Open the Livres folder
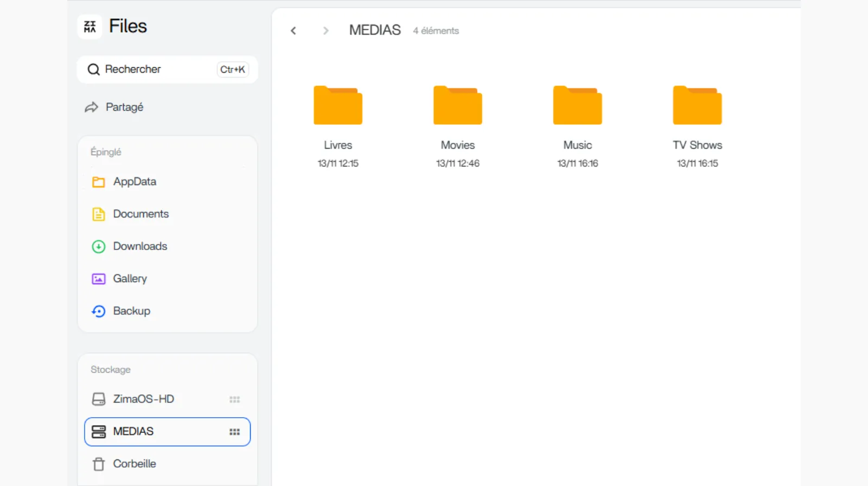This screenshot has height=486, width=868. click(337, 106)
